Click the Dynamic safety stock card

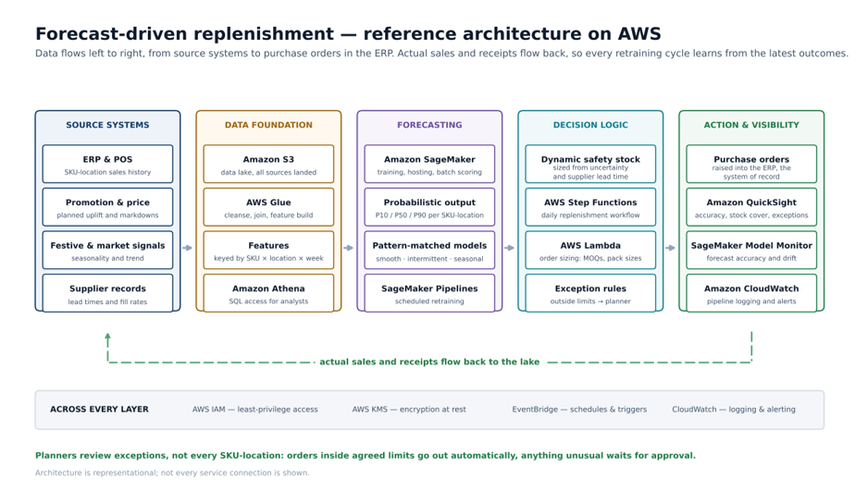590,164
